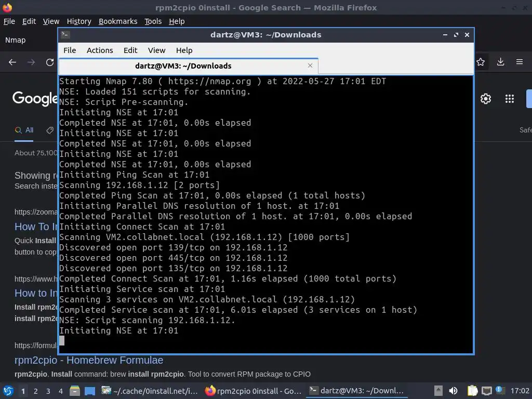Select the dartz@VM3: ~/Downloads terminal tab
This screenshot has width=532, height=399.
(188, 66)
